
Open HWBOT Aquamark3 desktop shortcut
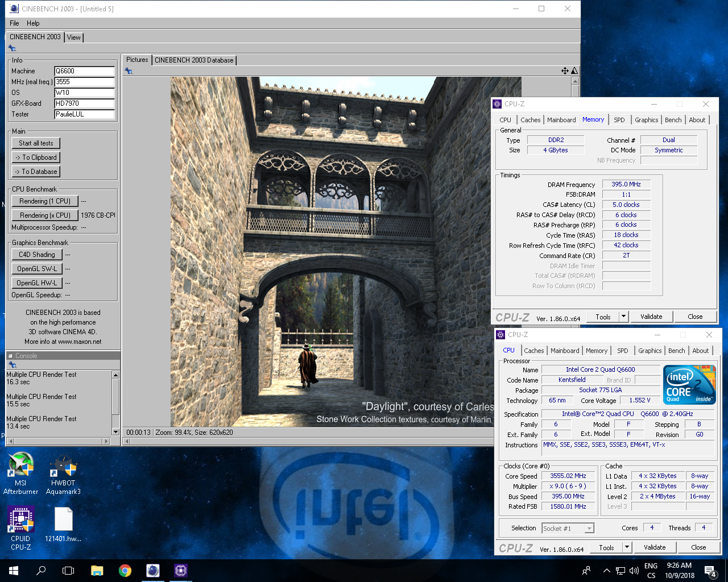coord(63,473)
